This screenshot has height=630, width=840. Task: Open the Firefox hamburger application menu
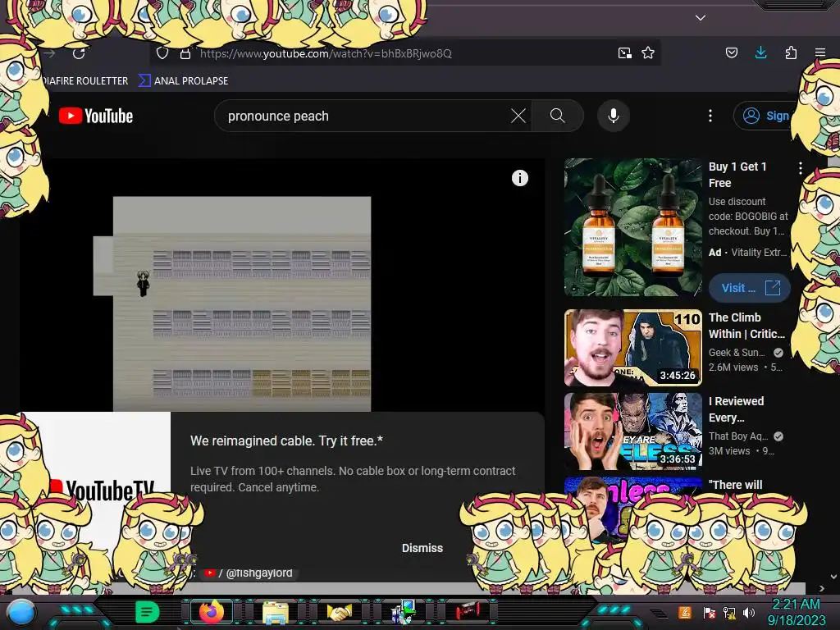tap(820, 52)
